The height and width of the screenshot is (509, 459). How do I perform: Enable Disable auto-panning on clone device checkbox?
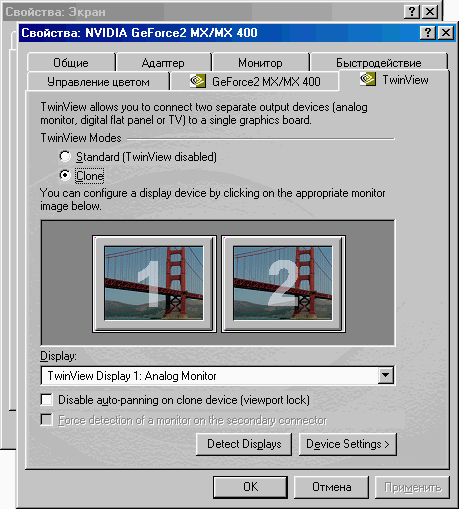pyautogui.click(x=47, y=399)
